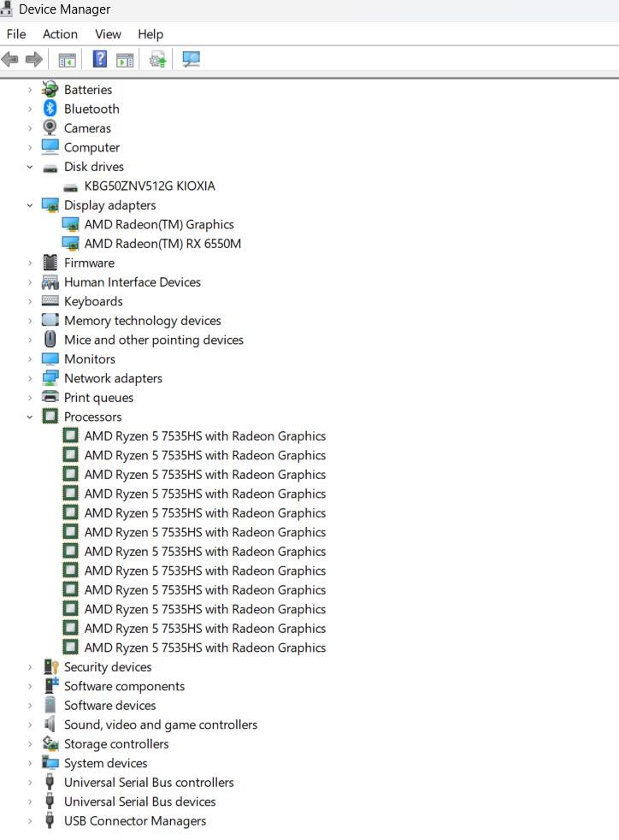Select the Keyboards label
The height and width of the screenshot is (840, 619).
[x=93, y=301]
